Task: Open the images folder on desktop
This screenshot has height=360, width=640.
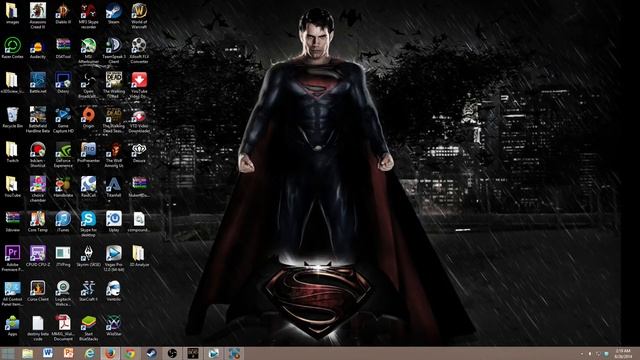Action: click(x=12, y=13)
